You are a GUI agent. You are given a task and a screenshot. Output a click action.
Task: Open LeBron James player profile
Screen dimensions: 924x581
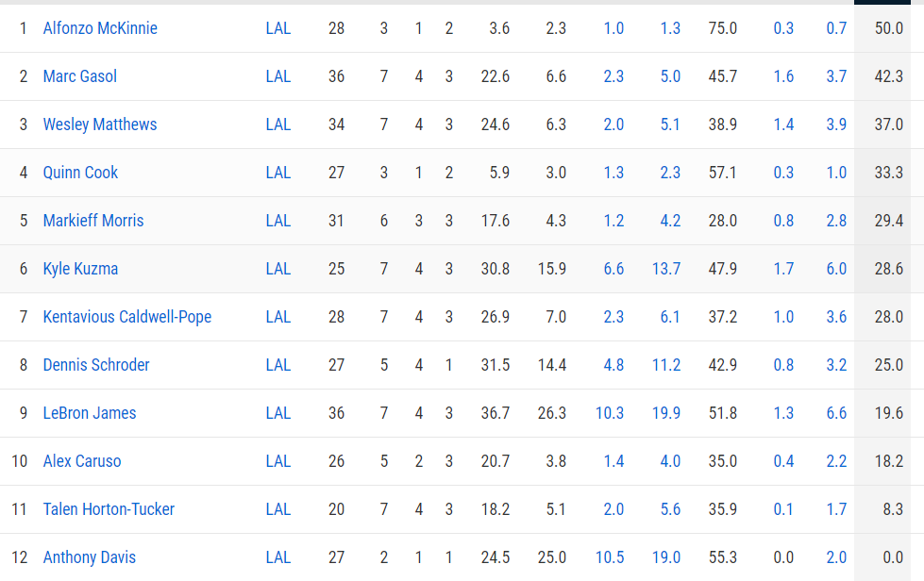pyautogui.click(x=90, y=413)
